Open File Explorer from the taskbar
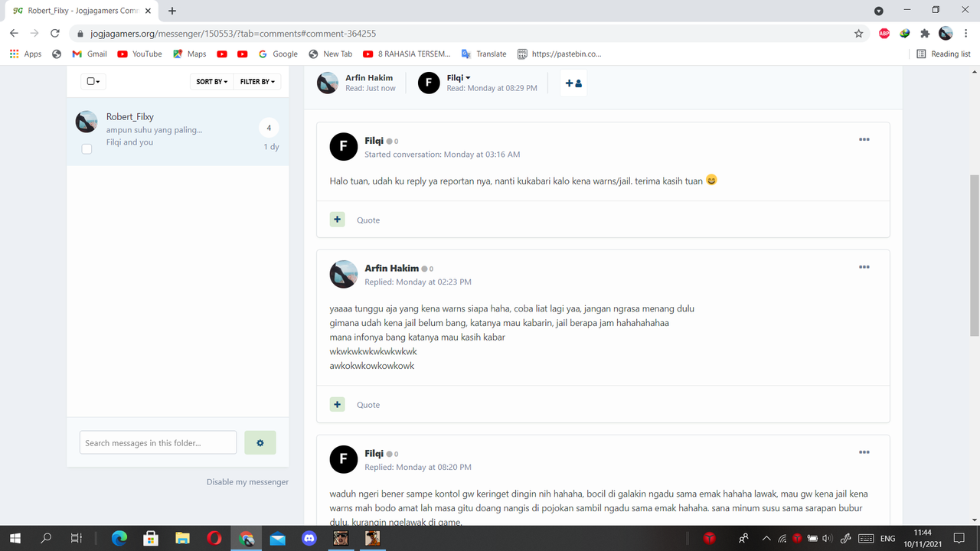This screenshot has height=551, width=980. [182, 539]
